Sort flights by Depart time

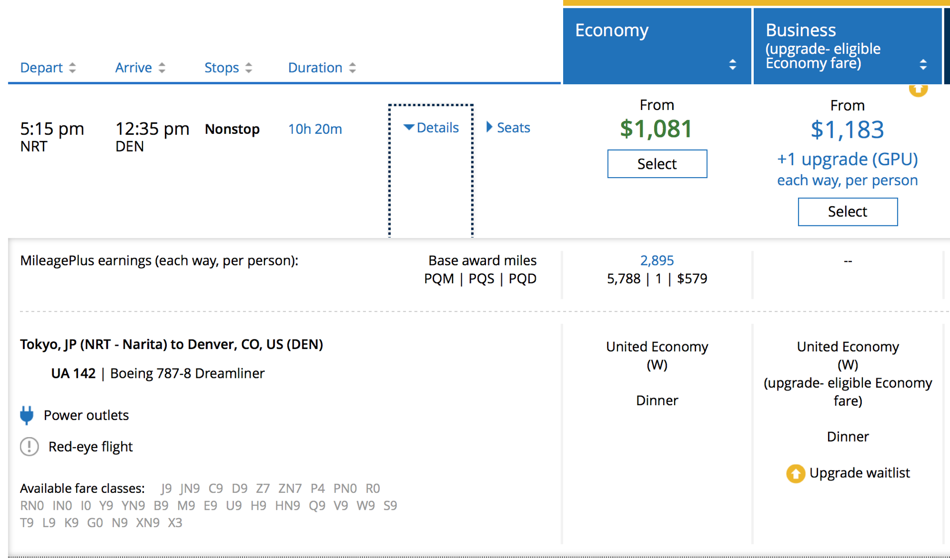point(48,68)
